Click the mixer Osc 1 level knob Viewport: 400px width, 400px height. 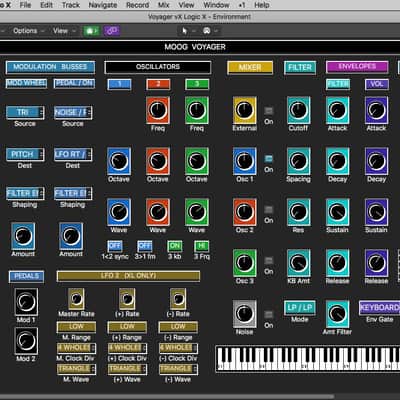click(245, 161)
